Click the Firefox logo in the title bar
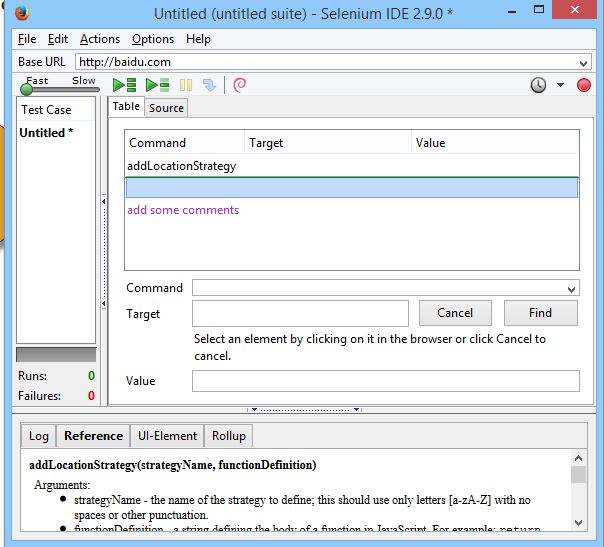The height and width of the screenshot is (547, 604). [x=22, y=13]
